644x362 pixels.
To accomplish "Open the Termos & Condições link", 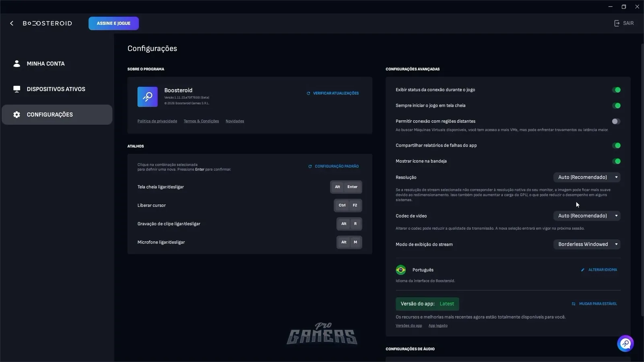I will click(x=201, y=121).
